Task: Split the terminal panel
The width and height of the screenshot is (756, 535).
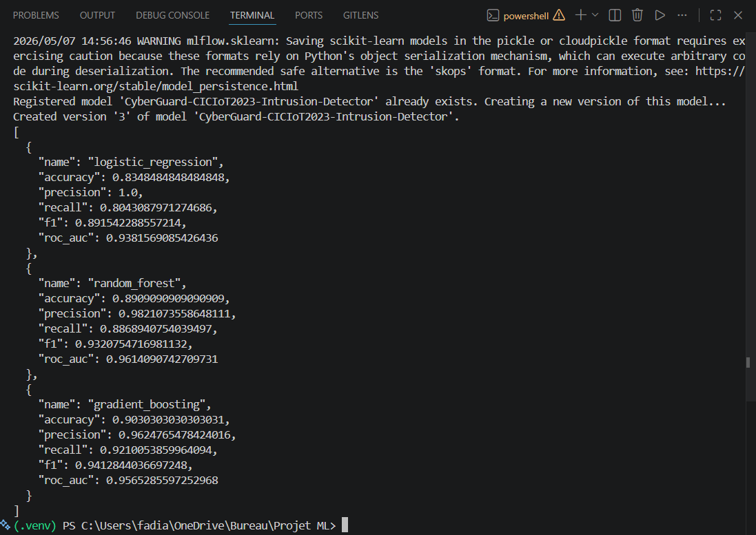Action: pos(615,15)
